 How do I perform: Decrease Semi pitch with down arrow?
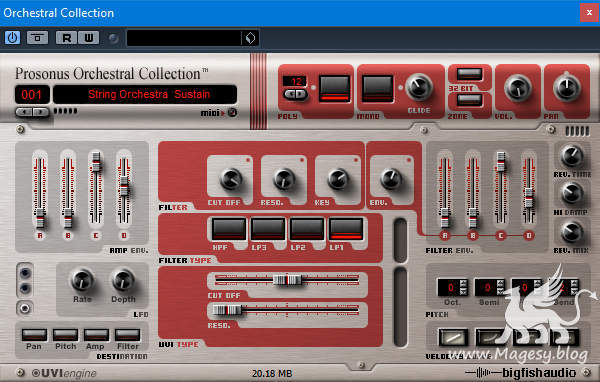click(501, 291)
